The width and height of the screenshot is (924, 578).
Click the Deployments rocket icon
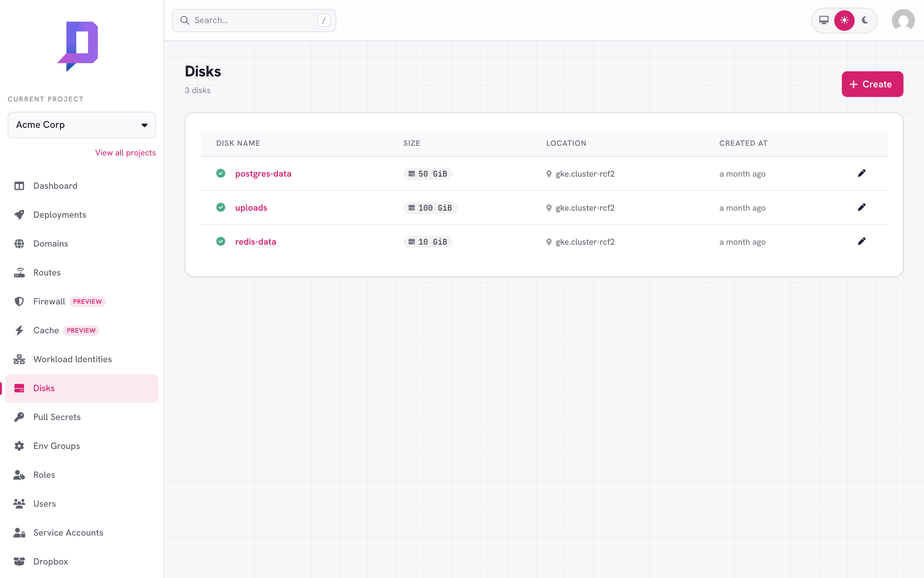pyautogui.click(x=19, y=215)
